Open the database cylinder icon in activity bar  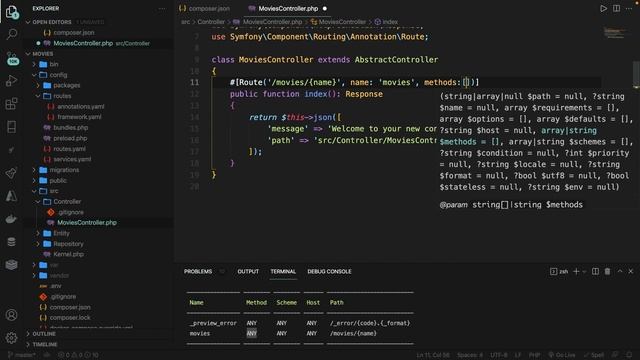tap(11, 242)
